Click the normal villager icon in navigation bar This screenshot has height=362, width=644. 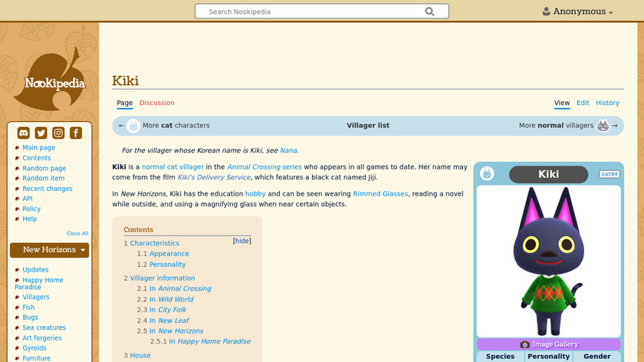(x=603, y=126)
